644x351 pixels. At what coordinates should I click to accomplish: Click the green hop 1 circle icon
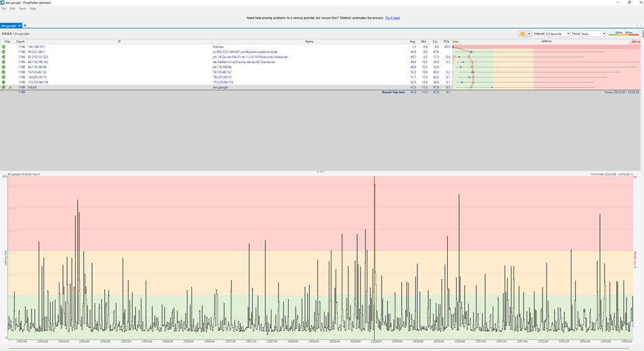pyautogui.click(x=3, y=47)
